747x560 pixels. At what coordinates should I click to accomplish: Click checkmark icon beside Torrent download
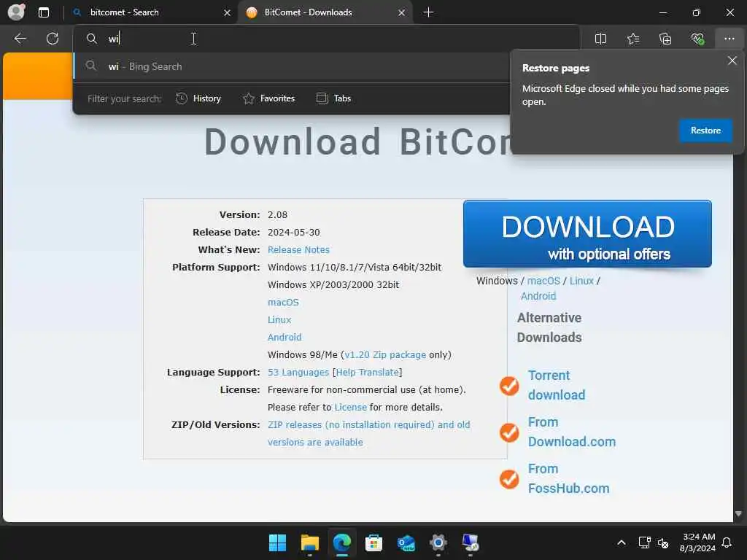pyautogui.click(x=509, y=386)
